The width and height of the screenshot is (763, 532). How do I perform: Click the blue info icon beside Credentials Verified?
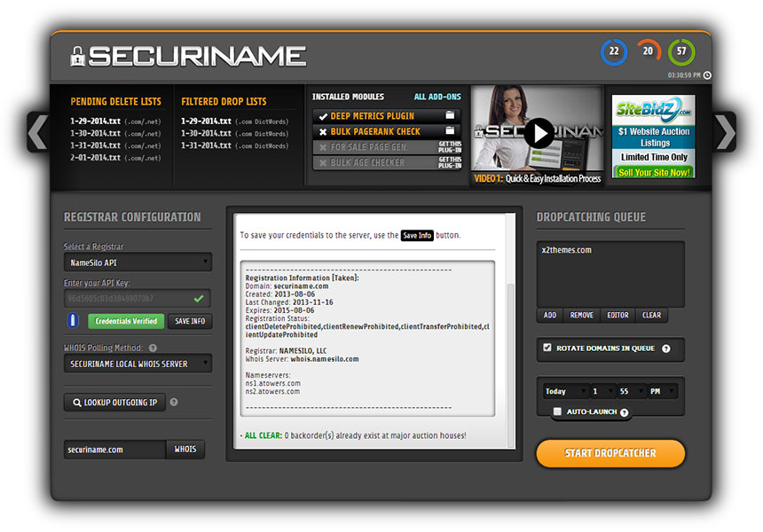pyautogui.click(x=73, y=320)
